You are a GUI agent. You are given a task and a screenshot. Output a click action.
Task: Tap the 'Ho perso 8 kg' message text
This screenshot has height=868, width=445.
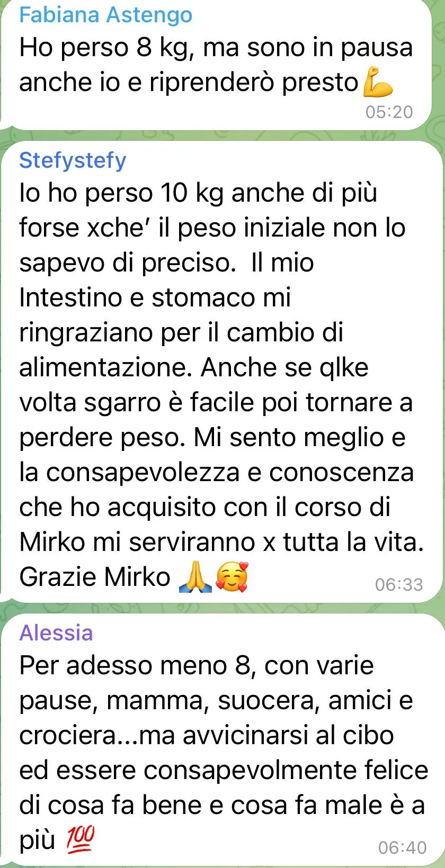(109, 48)
